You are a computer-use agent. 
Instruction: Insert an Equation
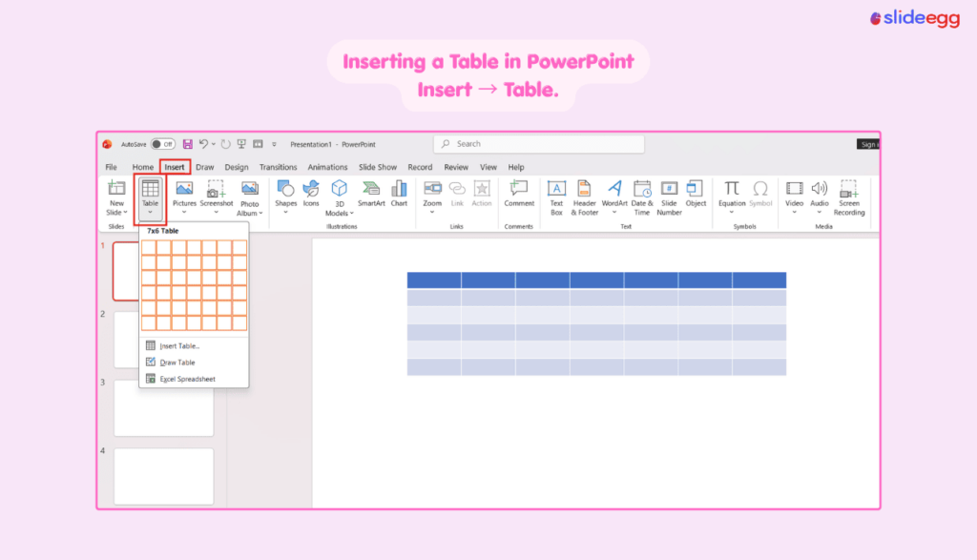732,195
